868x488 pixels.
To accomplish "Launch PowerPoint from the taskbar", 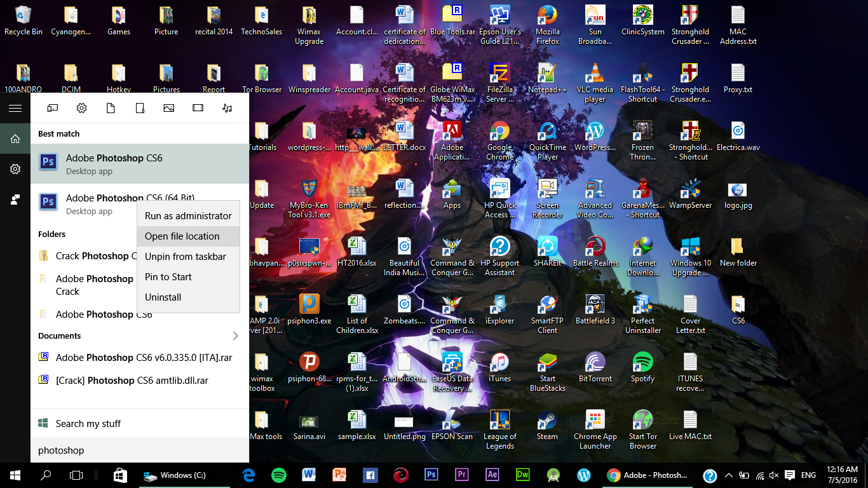I will click(x=339, y=475).
